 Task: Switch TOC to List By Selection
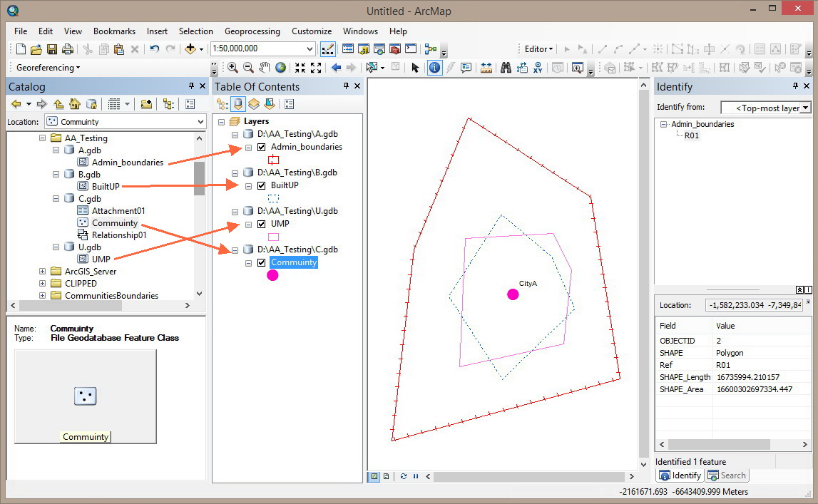click(270, 104)
